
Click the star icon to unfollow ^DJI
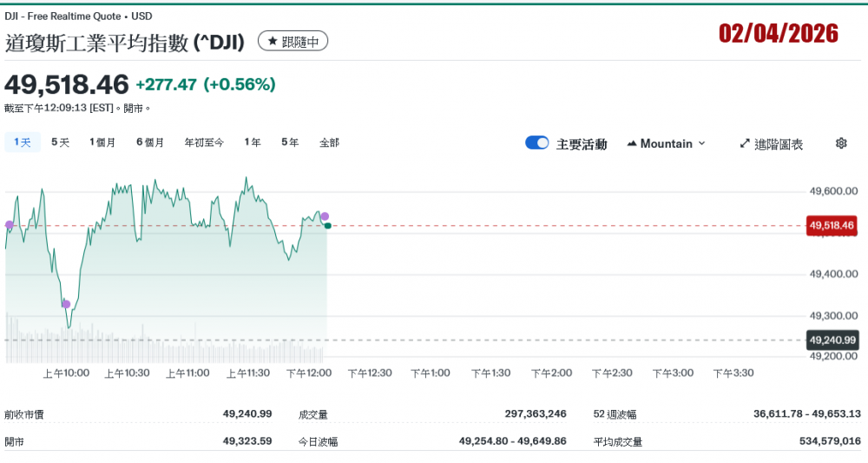[272, 42]
